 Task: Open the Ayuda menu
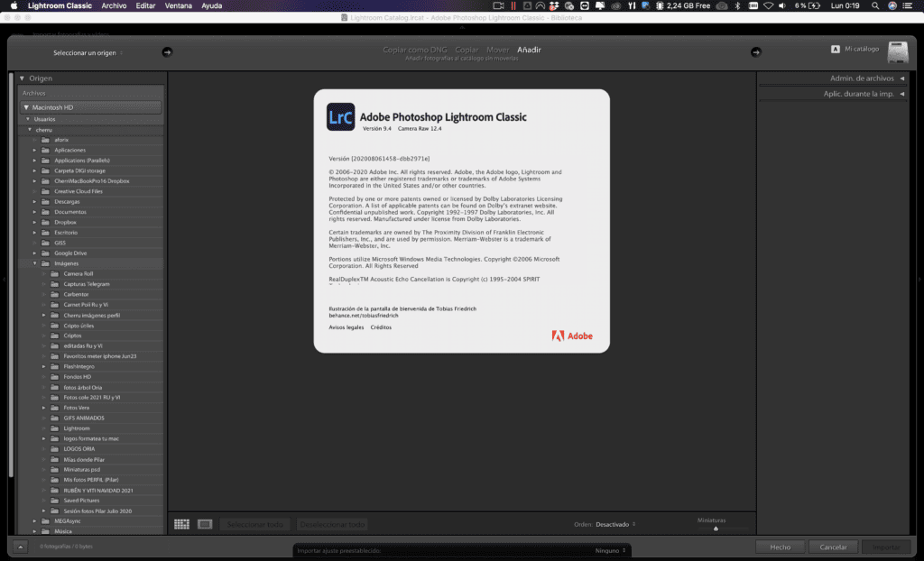(x=211, y=6)
